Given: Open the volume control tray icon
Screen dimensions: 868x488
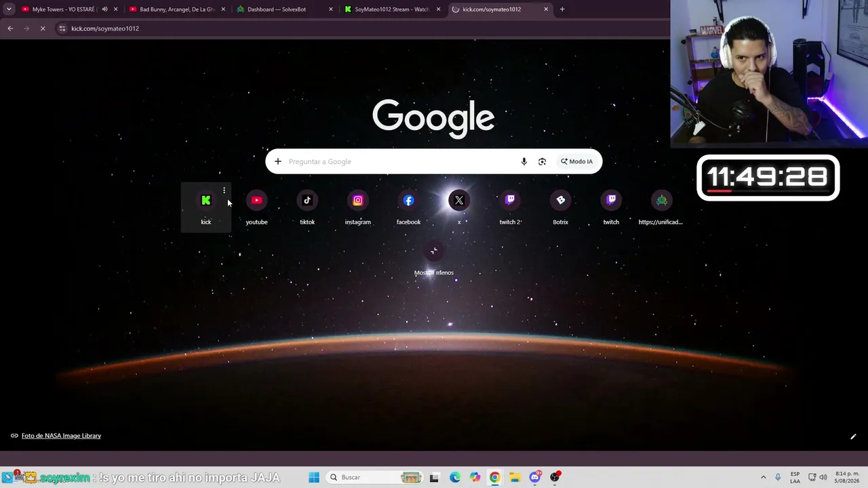Looking at the screenshot, I should click(823, 477).
